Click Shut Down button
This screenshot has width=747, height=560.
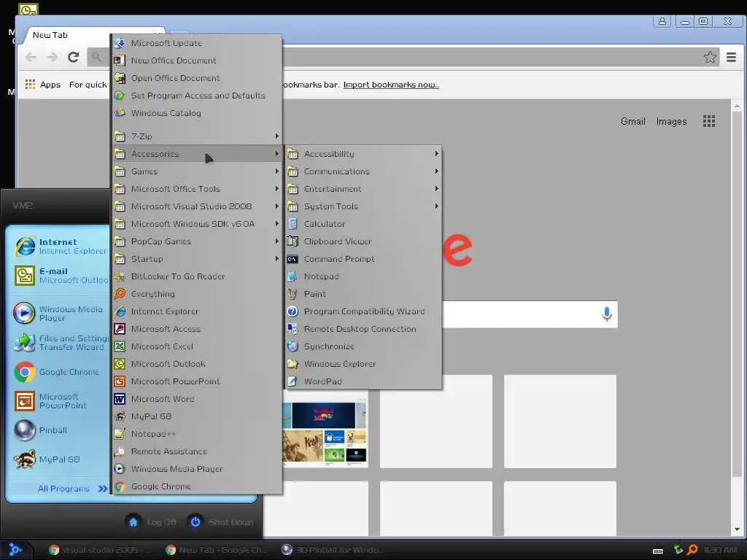click(x=220, y=522)
